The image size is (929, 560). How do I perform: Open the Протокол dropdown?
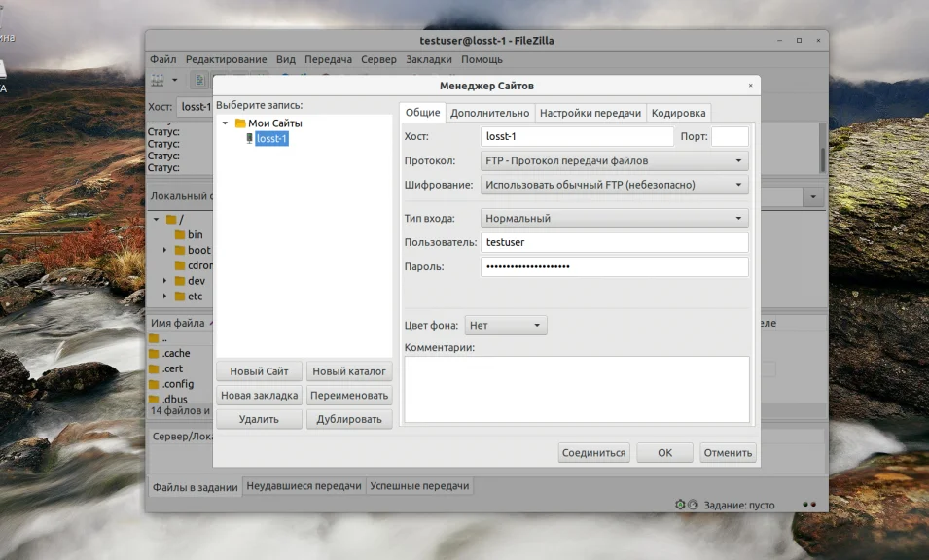615,160
